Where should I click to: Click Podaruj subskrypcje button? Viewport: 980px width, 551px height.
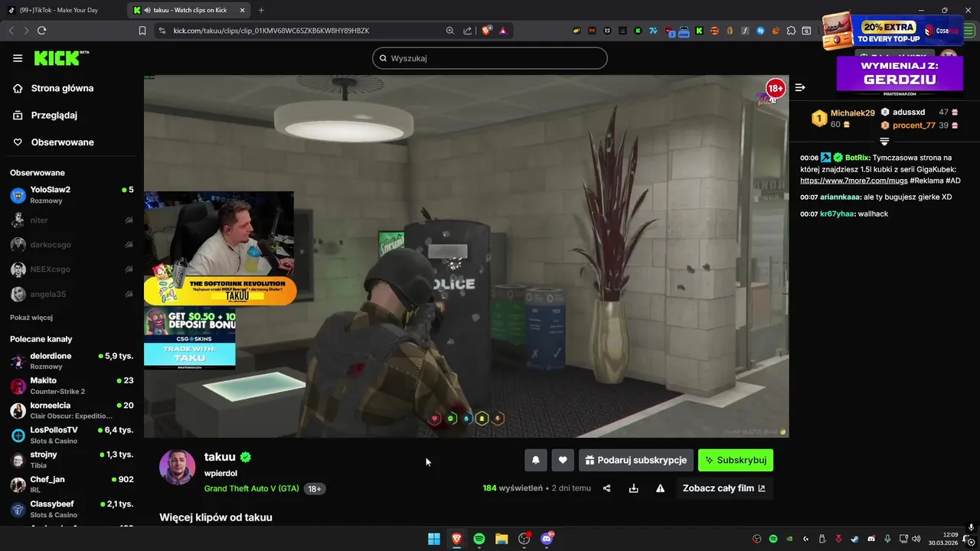[x=636, y=460]
